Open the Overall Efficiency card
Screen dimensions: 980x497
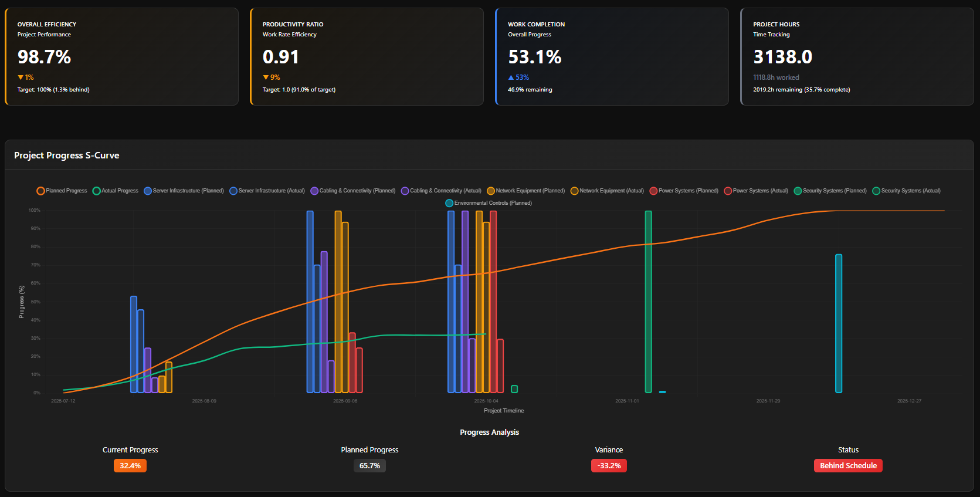pos(122,57)
